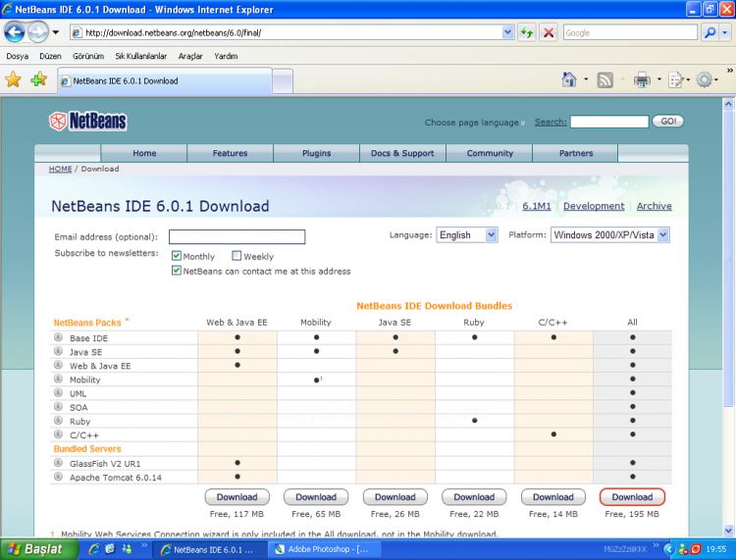Click the scrollbar up arrow
This screenshot has height=560, width=736.
pos(728,104)
